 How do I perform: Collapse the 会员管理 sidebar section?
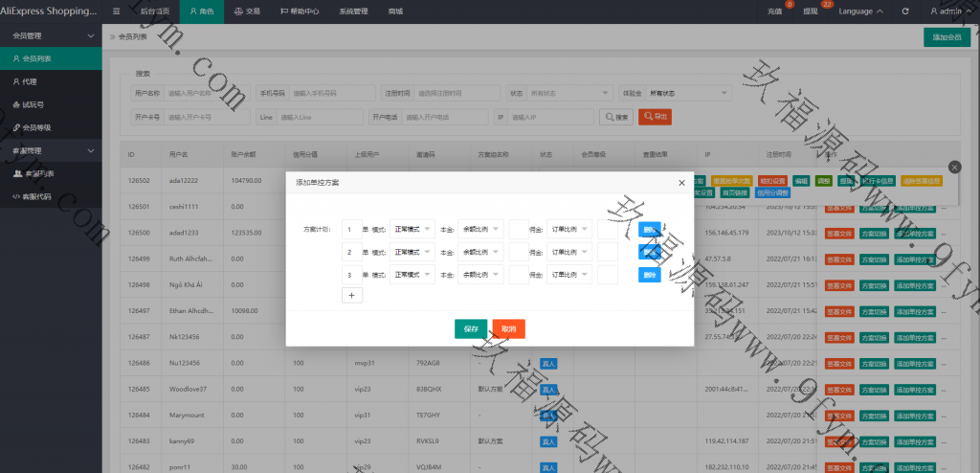point(90,35)
